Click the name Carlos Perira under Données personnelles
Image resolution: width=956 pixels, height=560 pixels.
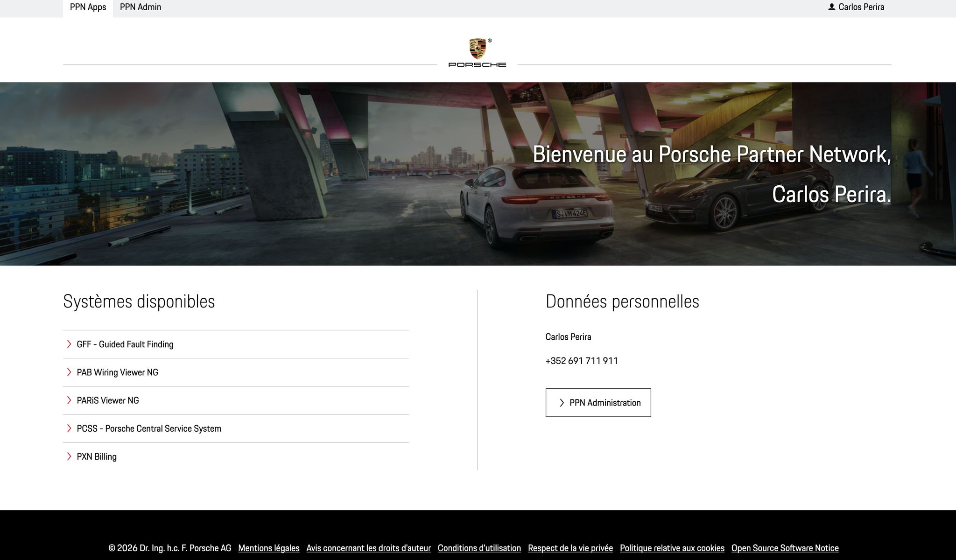coord(568,337)
